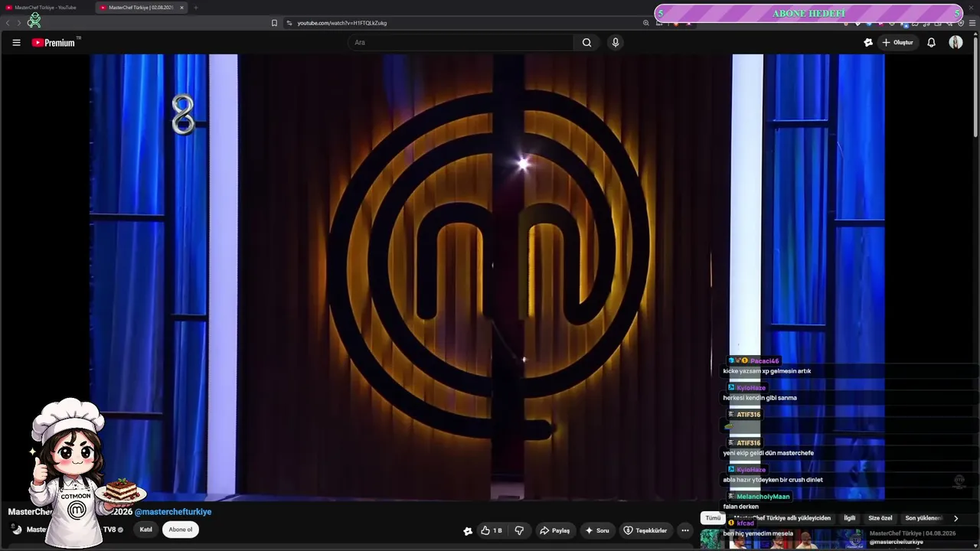Click the Abone ol subscribe button
The height and width of the screenshot is (551, 980).
[x=181, y=530]
